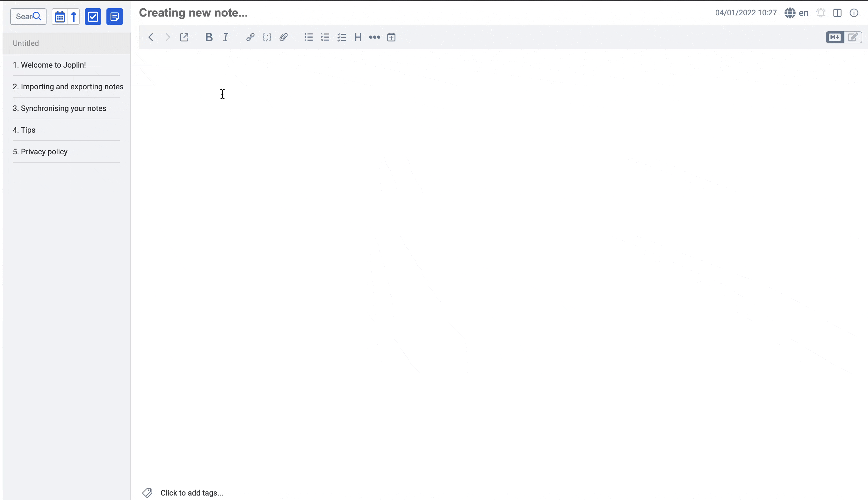
Task: Insert date time with calendar-plus icon
Action: tap(391, 37)
